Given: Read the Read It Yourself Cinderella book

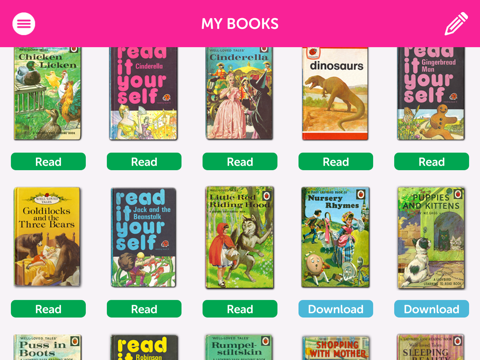Looking at the screenshot, I should point(144,162).
